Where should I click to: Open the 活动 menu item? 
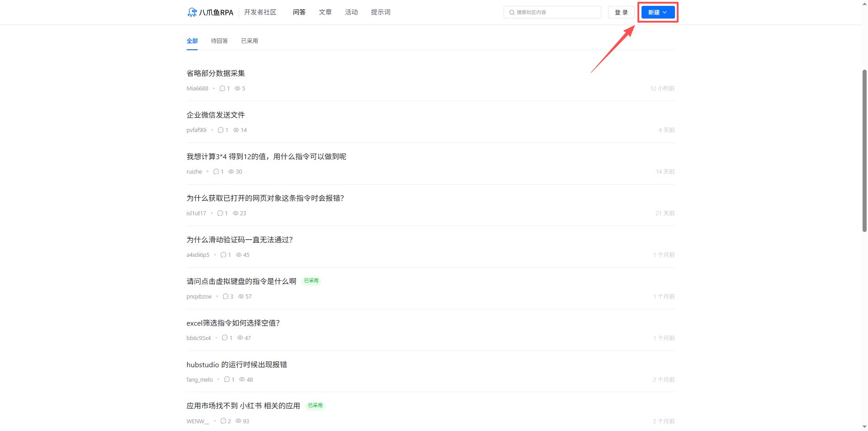coord(351,12)
